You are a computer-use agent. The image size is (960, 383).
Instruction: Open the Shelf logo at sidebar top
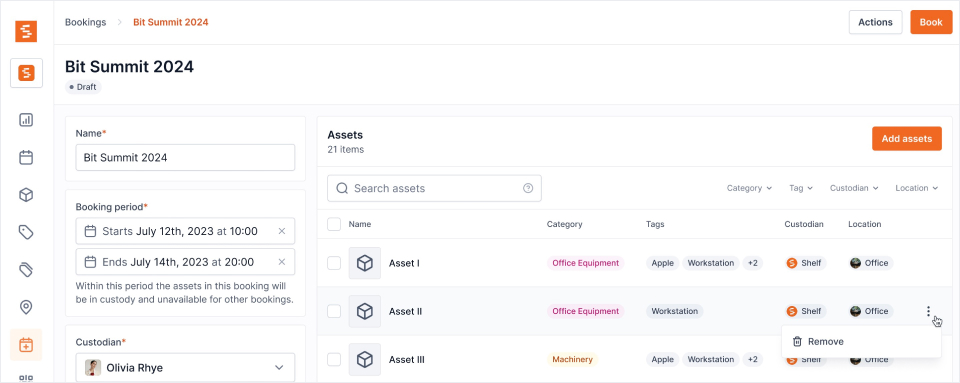coord(26,31)
